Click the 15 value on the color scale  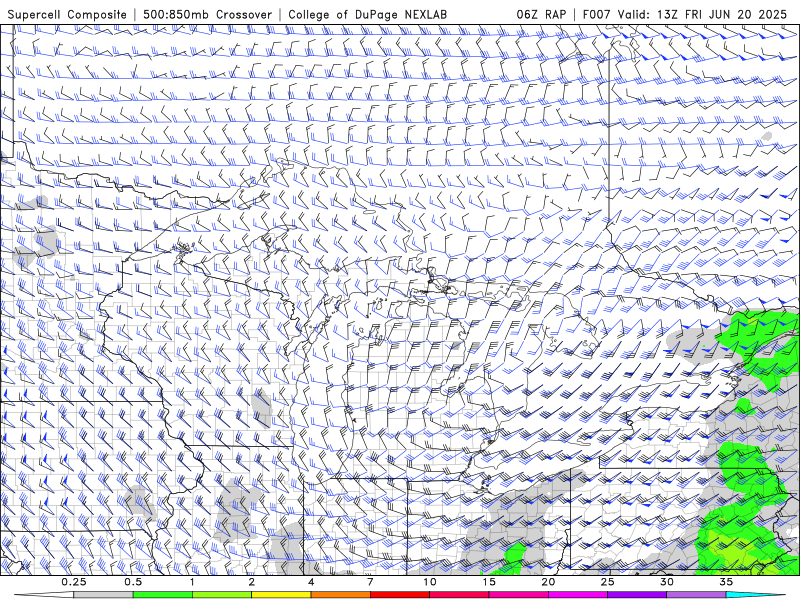[489, 582]
